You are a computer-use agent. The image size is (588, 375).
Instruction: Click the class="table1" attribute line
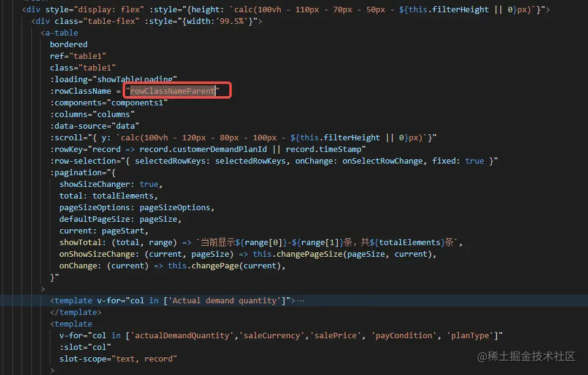83,67
